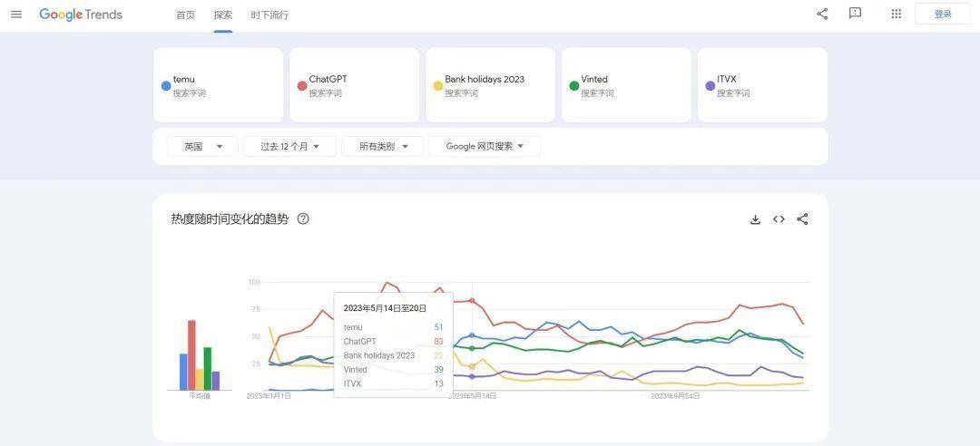Open the Google 网页搜索 search type dropdown

click(x=485, y=146)
